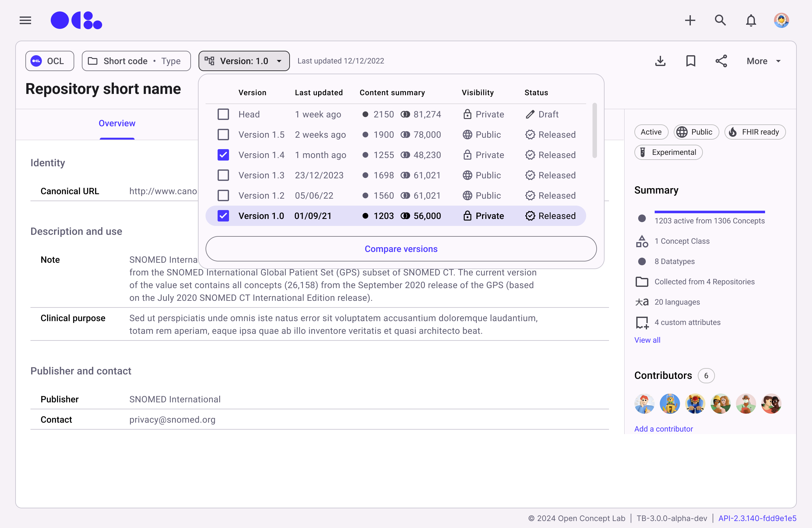This screenshot has width=812, height=528.
Task: Expand the More dropdown menu
Action: pyautogui.click(x=763, y=61)
